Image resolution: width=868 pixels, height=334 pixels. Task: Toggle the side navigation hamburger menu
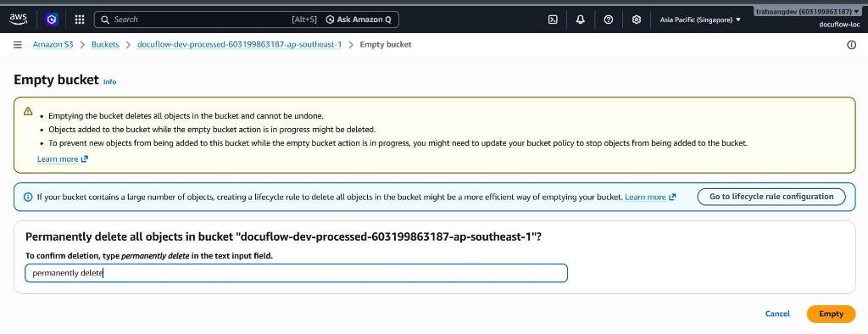coord(18,45)
